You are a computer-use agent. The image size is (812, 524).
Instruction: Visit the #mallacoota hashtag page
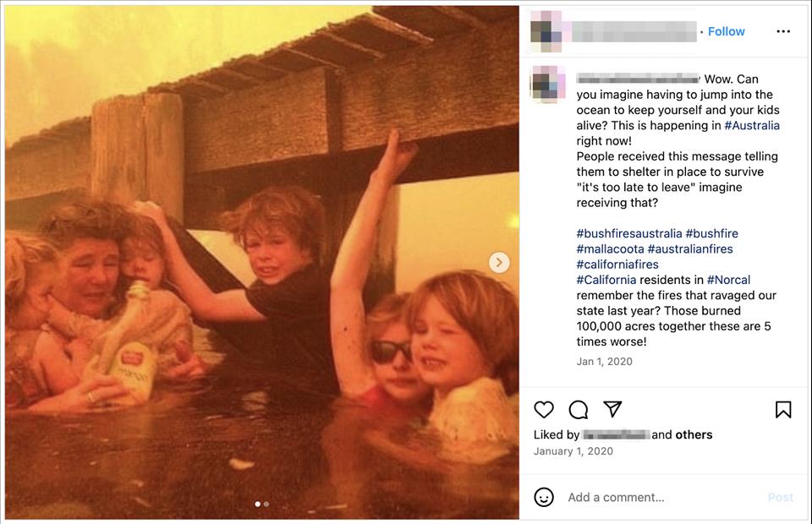click(610, 248)
